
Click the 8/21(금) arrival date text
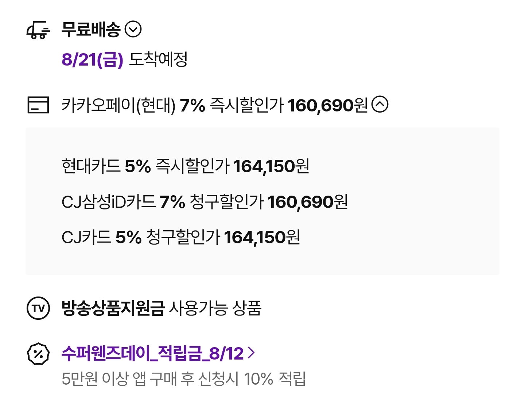[93, 59]
